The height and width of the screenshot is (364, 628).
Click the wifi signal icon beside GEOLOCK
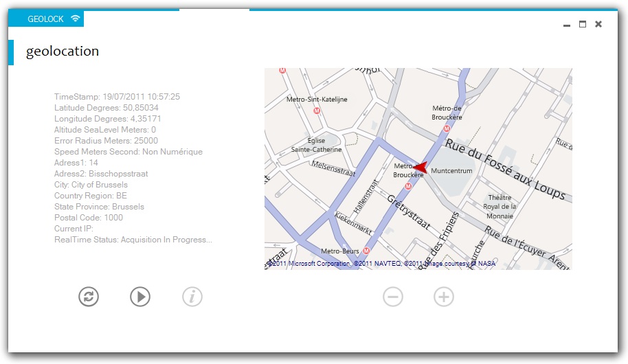pyautogui.click(x=76, y=19)
